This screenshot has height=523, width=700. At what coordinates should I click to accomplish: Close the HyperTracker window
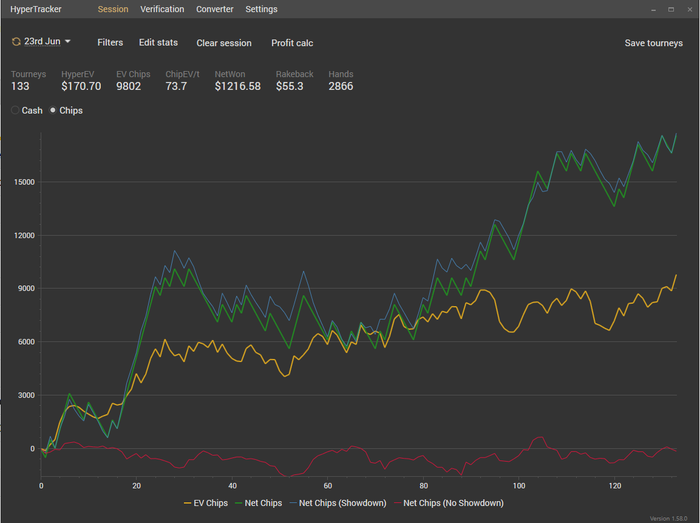click(690, 9)
